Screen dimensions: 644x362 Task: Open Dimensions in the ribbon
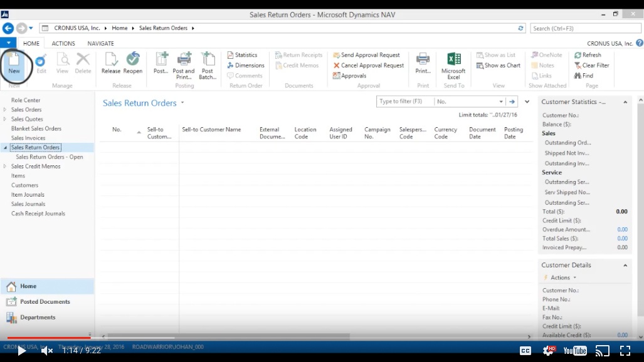pyautogui.click(x=246, y=65)
